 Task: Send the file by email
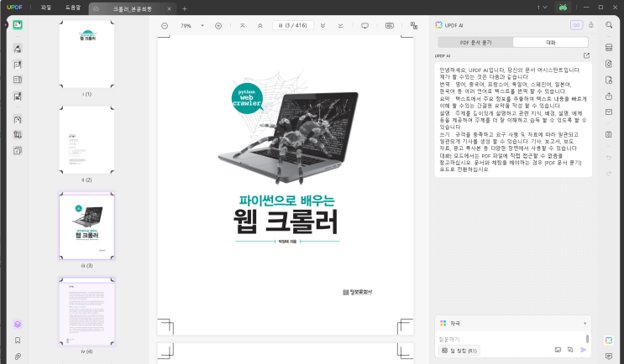coord(609,112)
